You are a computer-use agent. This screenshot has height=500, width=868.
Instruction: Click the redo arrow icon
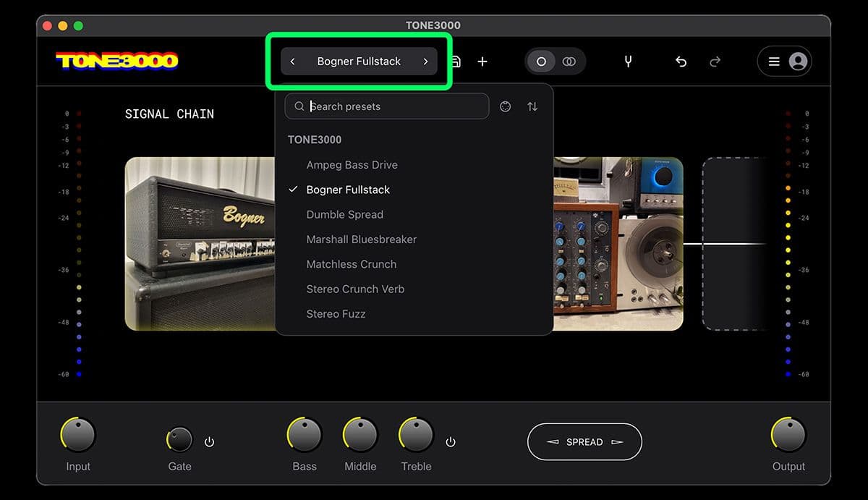[x=715, y=62]
